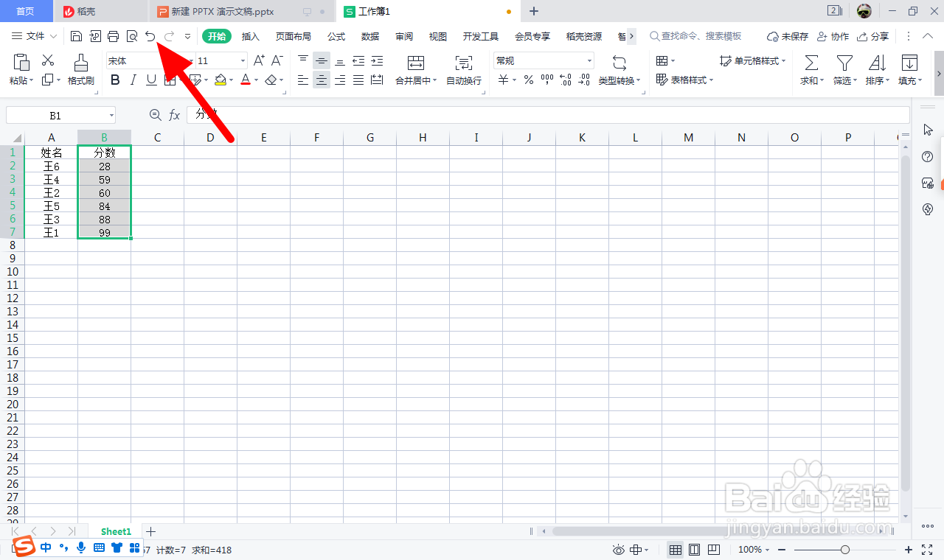Image resolution: width=944 pixels, height=560 pixels.
Task: Toggle italic formatting
Action: pyautogui.click(x=133, y=80)
